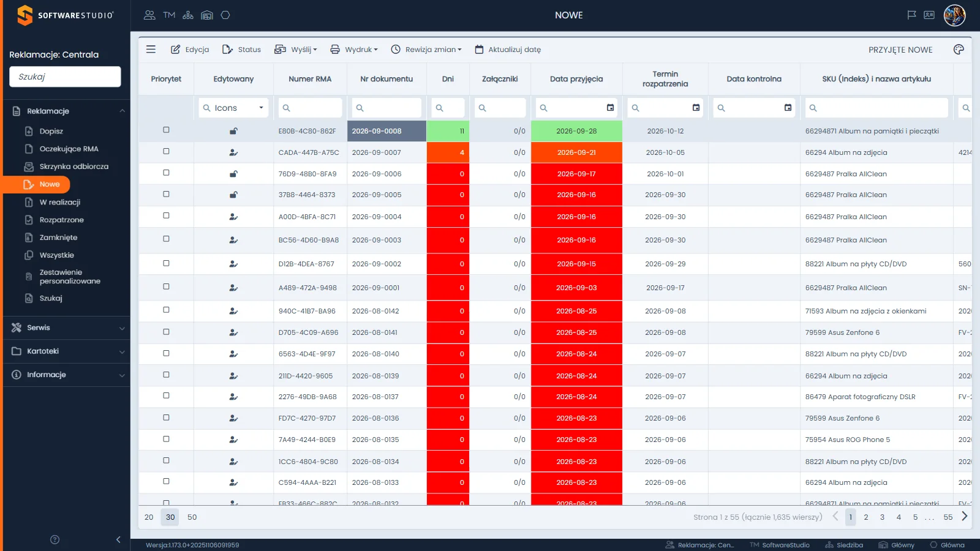Expand the Serwis sidebar section
This screenshot has height=551, width=980.
[x=67, y=328]
